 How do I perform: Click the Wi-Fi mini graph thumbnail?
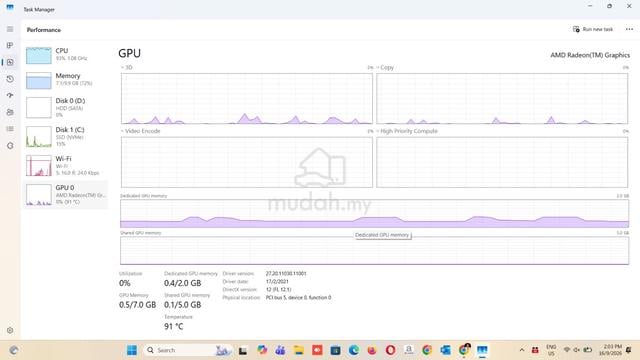[39, 166]
